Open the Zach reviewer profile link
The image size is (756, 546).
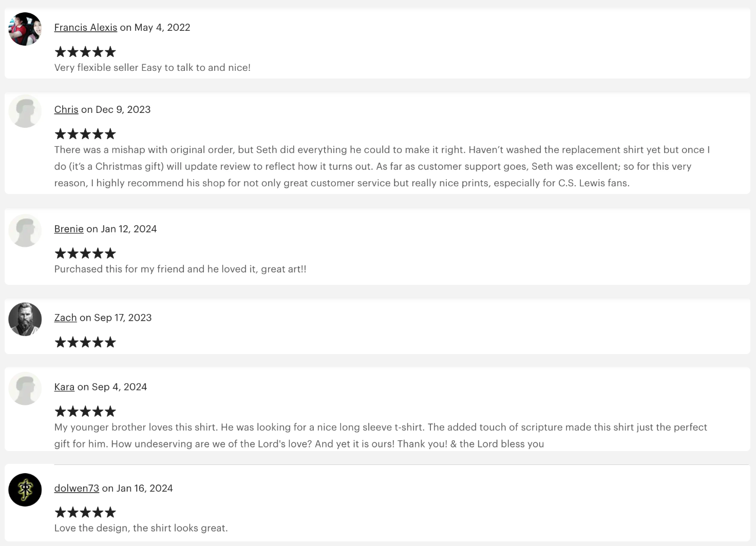[x=65, y=318]
